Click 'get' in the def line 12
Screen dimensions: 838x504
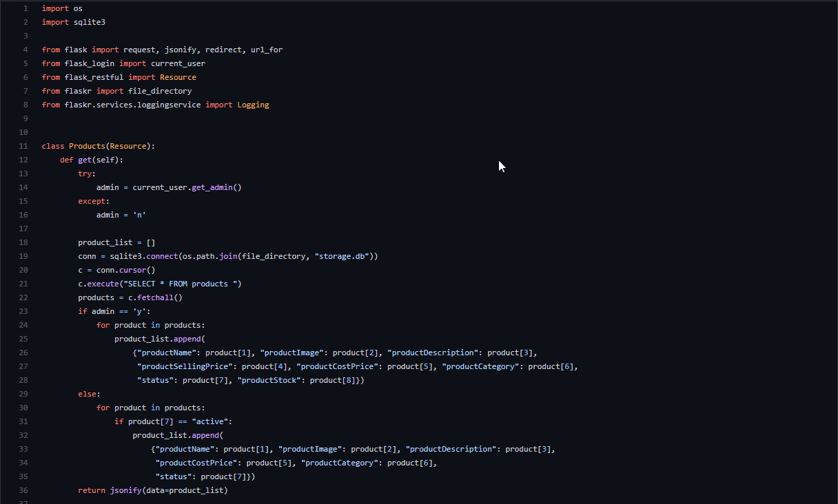(85, 160)
